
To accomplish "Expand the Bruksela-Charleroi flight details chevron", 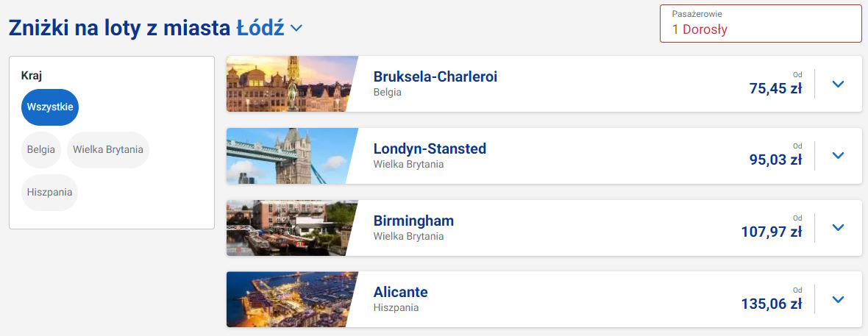I will (x=837, y=84).
